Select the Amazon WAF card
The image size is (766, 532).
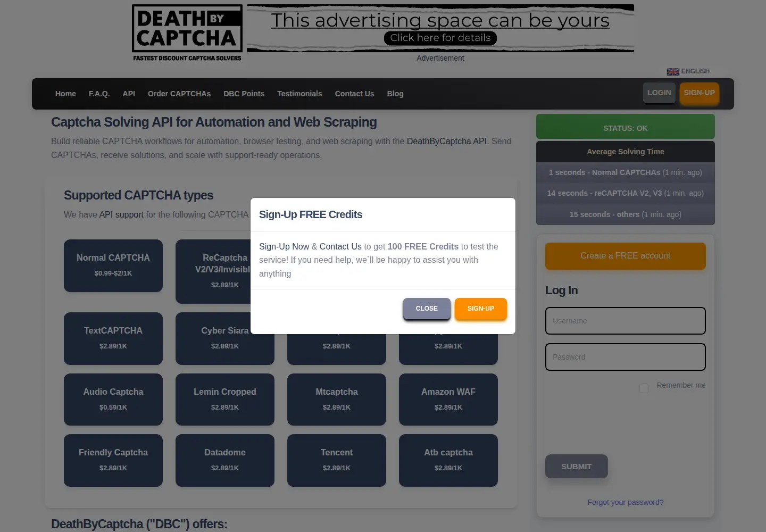[448, 400]
